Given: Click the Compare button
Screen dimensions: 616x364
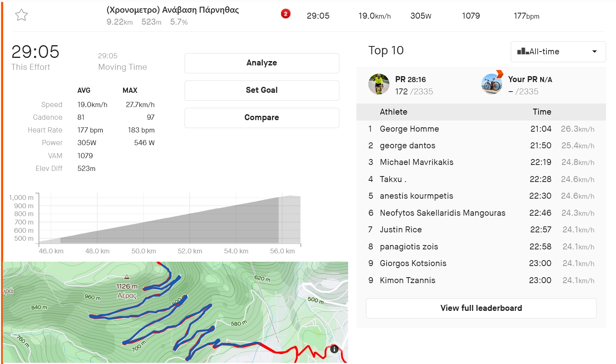Looking at the screenshot, I should click(x=262, y=118).
